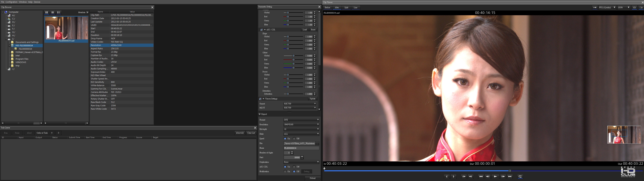Open the export Bit depth dropdown
Image resolution: width=644 pixels, height=181 pixels.
(x=301, y=129)
